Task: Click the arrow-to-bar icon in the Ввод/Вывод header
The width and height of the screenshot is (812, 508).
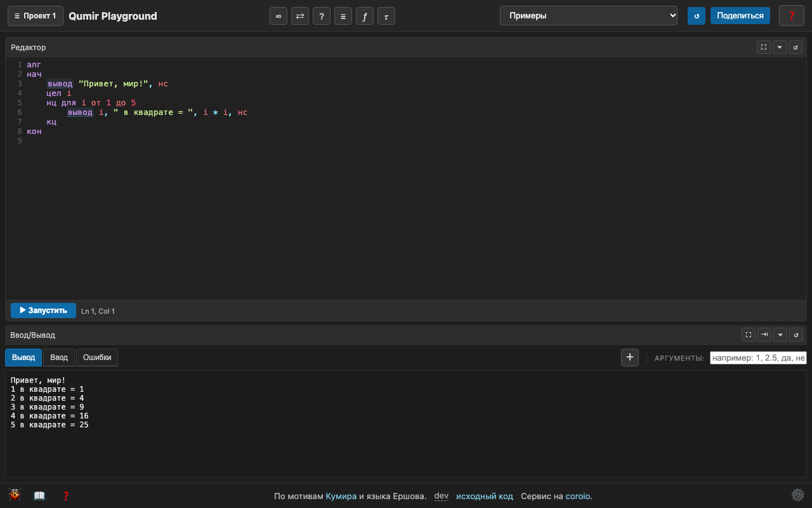Action: point(764,335)
